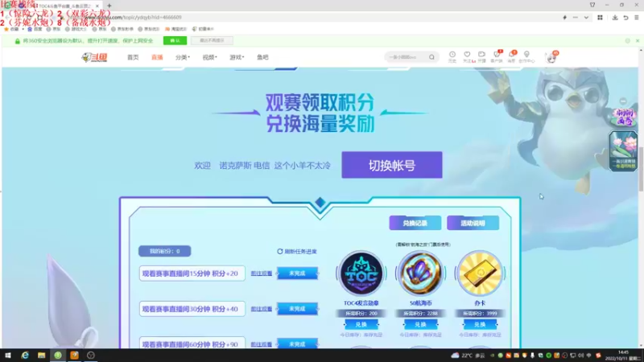
Task: Click the weather 22°C widget in taskbar
Action: 468,356
